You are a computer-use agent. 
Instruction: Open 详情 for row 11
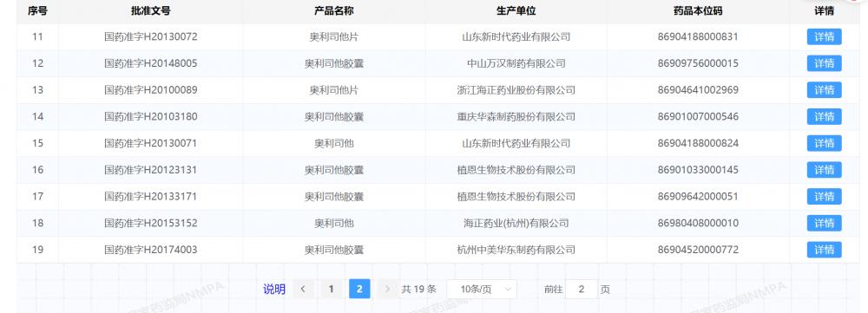[x=824, y=36]
